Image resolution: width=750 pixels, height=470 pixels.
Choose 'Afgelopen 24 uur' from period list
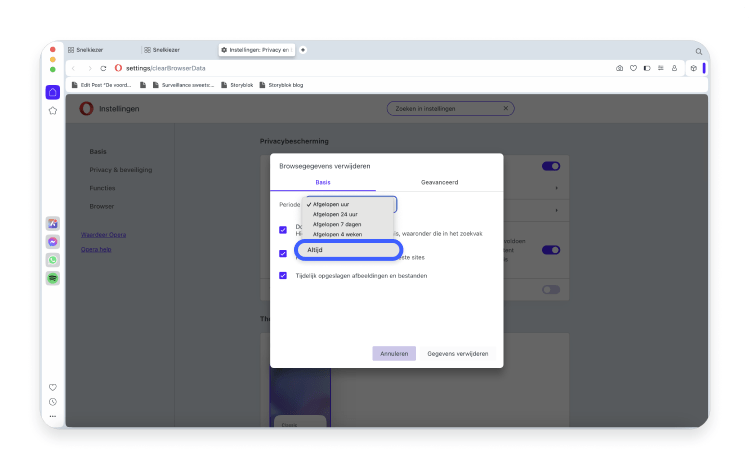point(335,214)
